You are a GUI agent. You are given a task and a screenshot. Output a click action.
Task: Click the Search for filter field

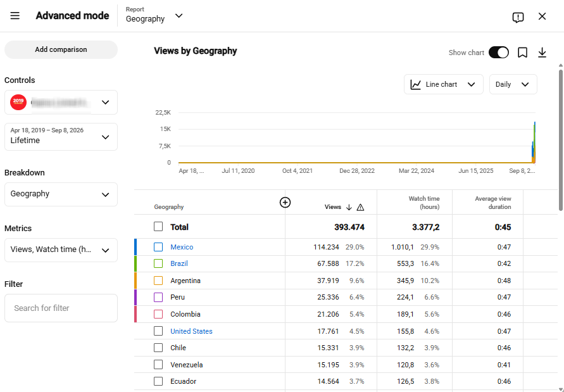point(61,308)
